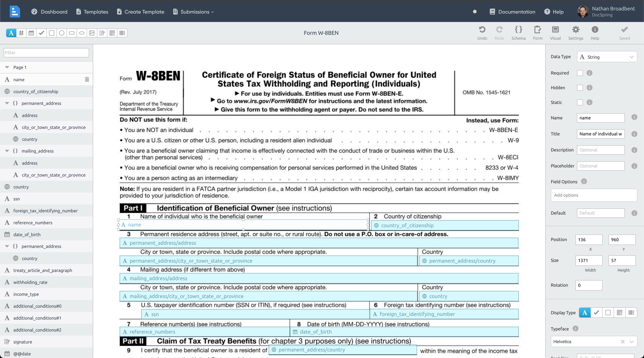Open the Helvetica typeface dropdown
The image size is (644, 358).
(594, 341)
